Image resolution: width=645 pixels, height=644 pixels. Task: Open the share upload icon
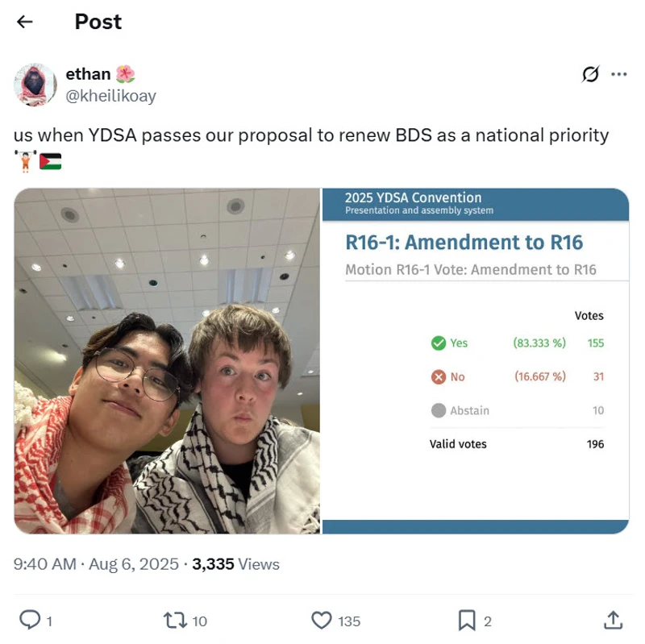click(613, 620)
